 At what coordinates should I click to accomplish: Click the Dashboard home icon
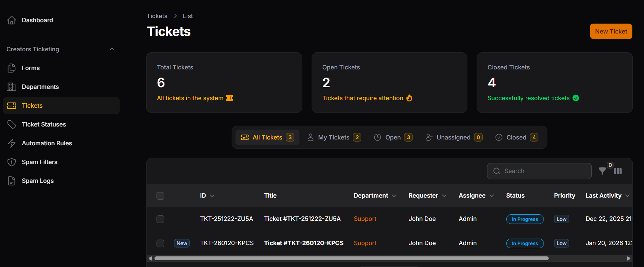point(12,20)
